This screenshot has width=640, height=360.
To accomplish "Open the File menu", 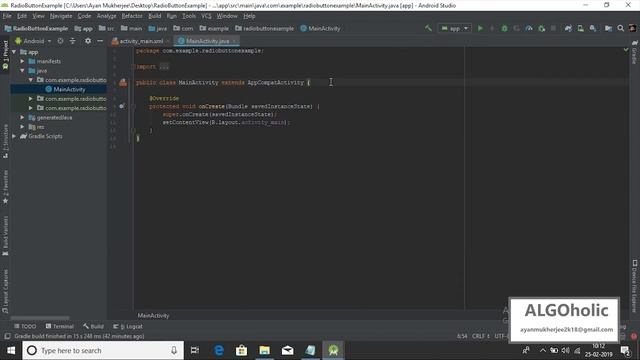I will [7, 16].
